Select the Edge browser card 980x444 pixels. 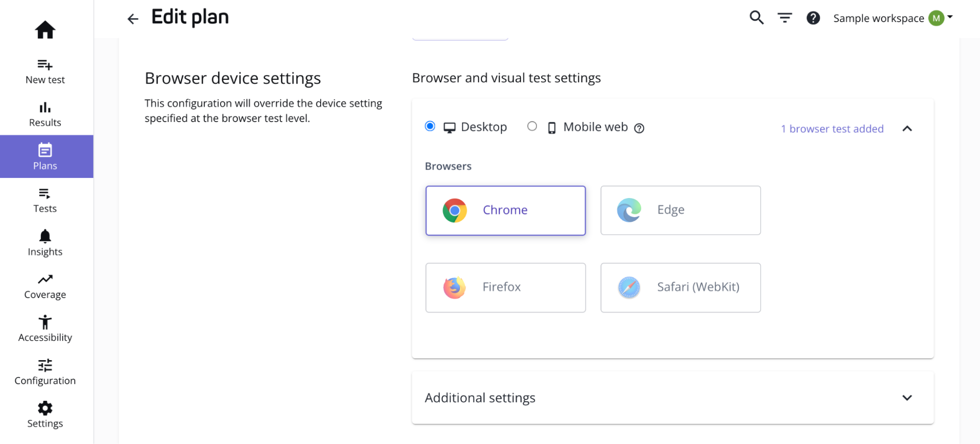point(680,210)
